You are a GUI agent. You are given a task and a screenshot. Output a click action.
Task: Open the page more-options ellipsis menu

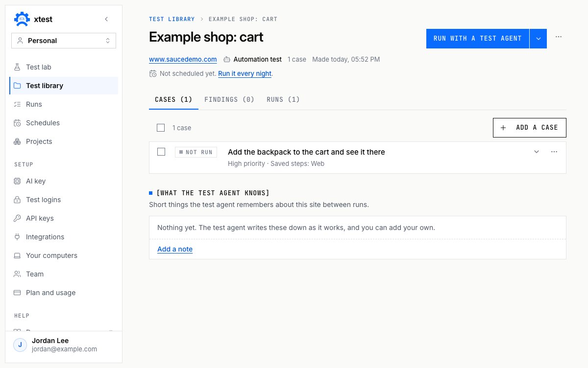[x=559, y=37]
